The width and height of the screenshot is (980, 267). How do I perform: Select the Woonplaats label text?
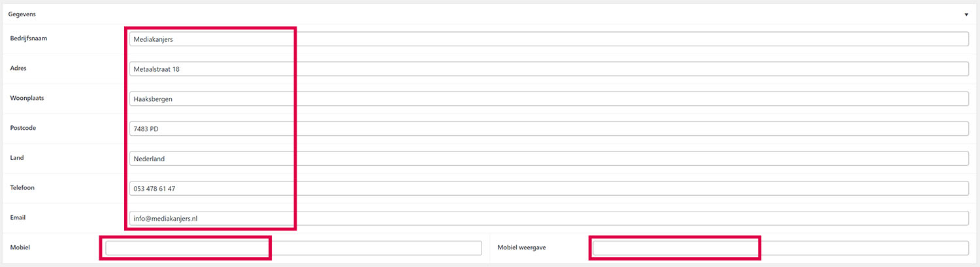click(27, 98)
